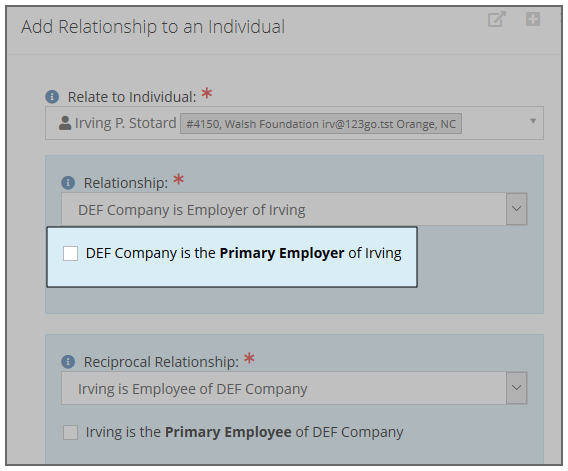Click the plus icon in dialog header
568x471 pixels.
coord(532,19)
